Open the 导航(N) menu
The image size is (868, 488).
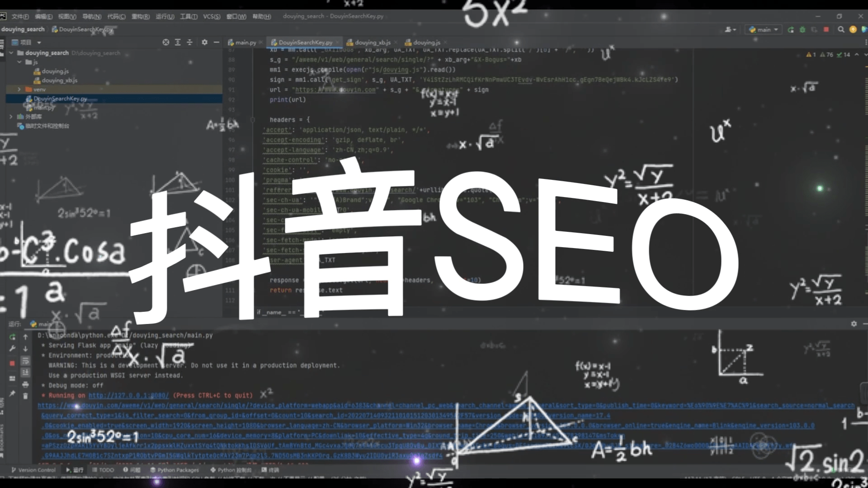[x=92, y=16]
